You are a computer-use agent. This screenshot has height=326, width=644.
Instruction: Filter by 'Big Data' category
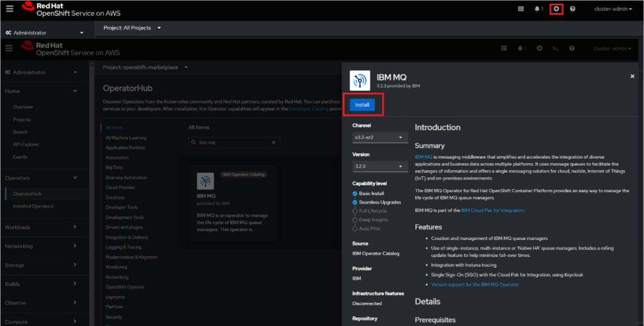[x=114, y=168]
